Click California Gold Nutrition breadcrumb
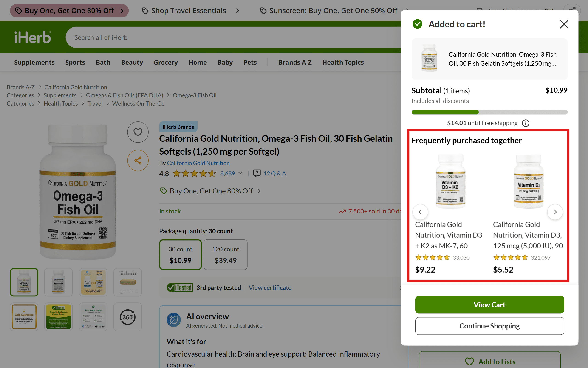The width and height of the screenshot is (588, 368). pyautogui.click(x=76, y=87)
